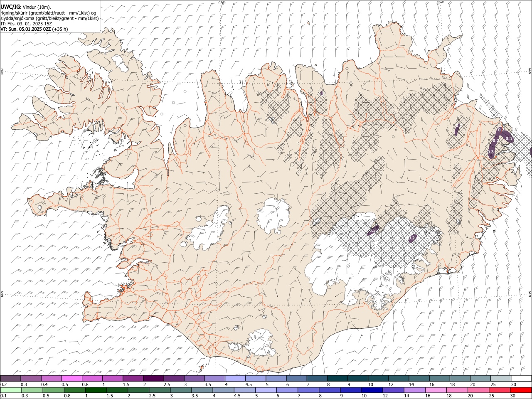
Task: Pick the mid green 0.5 swatch, lower legend row
Action: click(53, 390)
